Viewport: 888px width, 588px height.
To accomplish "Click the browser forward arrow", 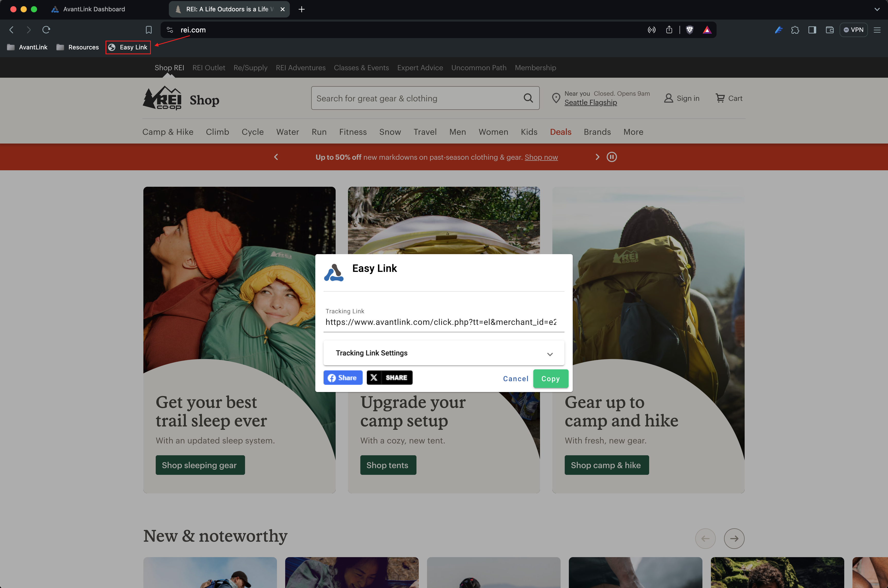I will tap(29, 30).
